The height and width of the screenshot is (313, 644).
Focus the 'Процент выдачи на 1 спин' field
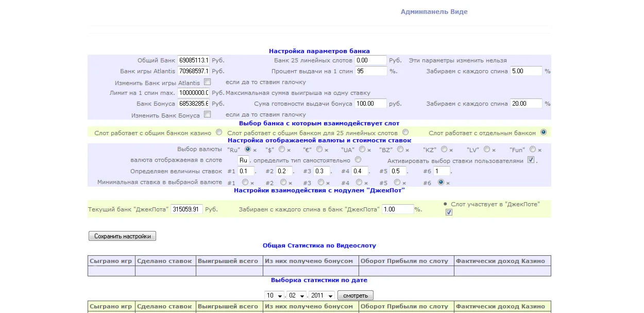(x=371, y=71)
